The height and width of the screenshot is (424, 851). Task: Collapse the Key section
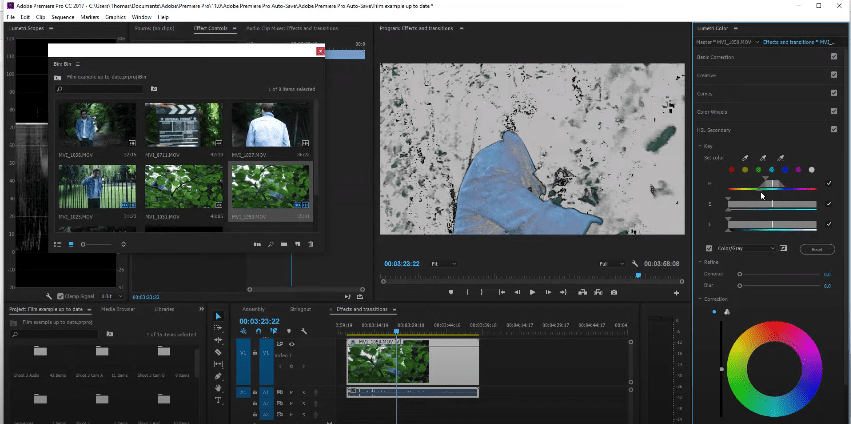(700, 146)
